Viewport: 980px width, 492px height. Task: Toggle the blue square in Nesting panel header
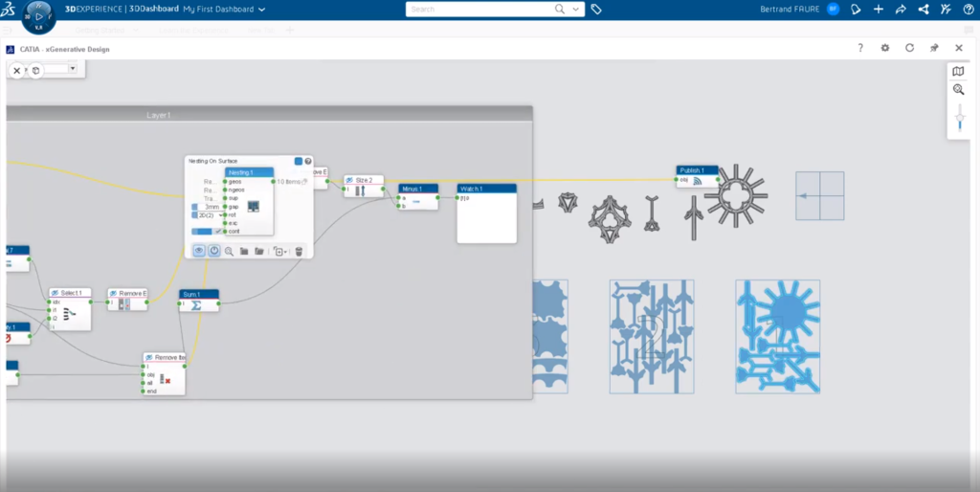tap(299, 162)
